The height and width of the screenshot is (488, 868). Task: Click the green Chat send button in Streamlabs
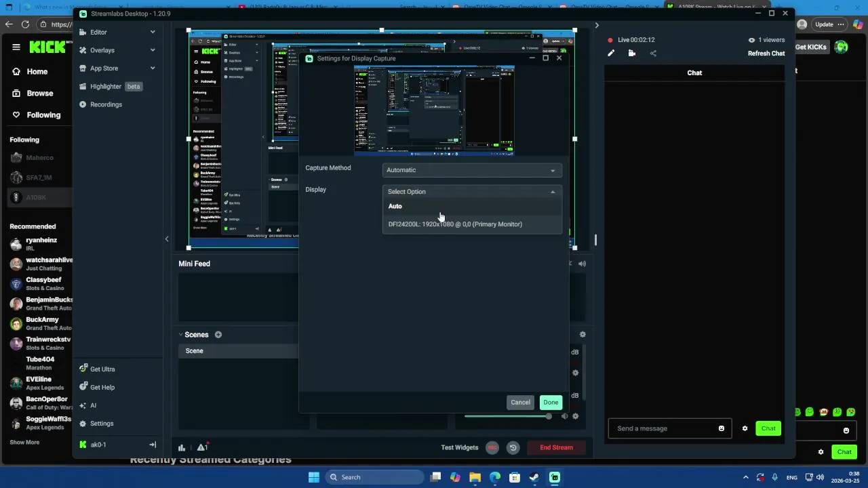pos(768,428)
